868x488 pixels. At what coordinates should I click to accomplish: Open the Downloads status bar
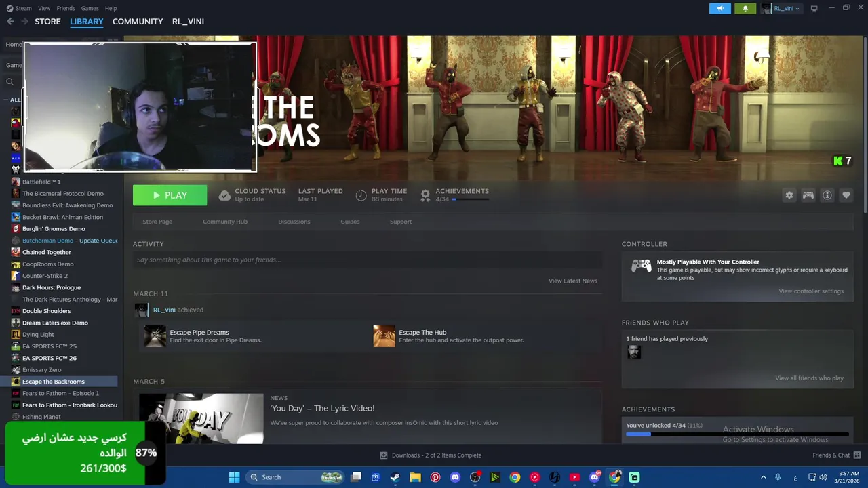pos(431,455)
